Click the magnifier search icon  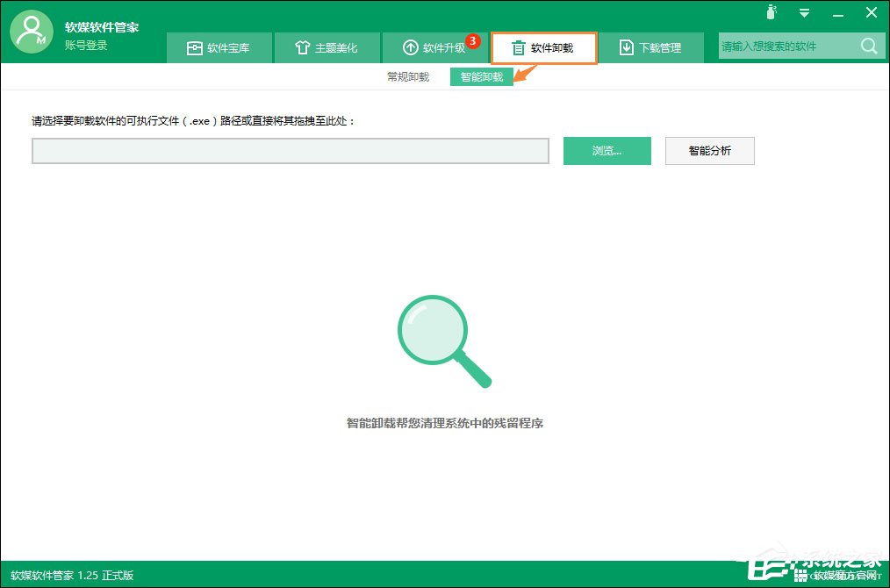point(868,46)
